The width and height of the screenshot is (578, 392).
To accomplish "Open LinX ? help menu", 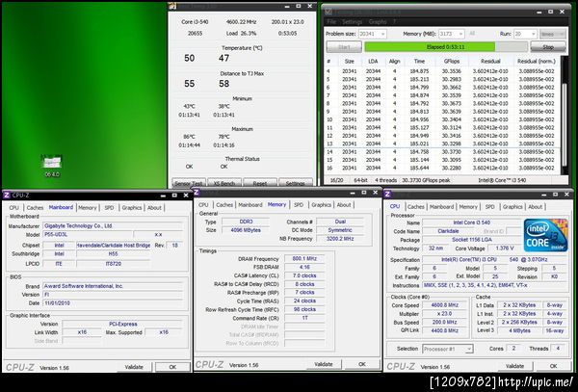I will (x=394, y=22).
